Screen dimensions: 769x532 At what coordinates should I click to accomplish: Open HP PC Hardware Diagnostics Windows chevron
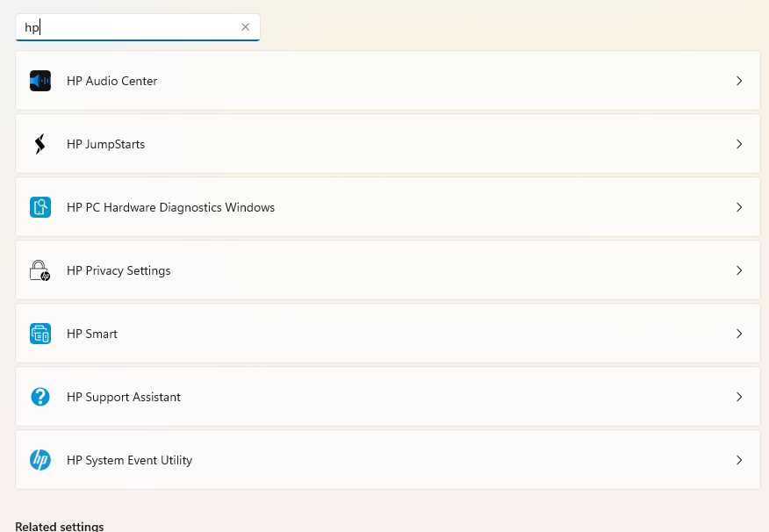pyautogui.click(x=739, y=207)
